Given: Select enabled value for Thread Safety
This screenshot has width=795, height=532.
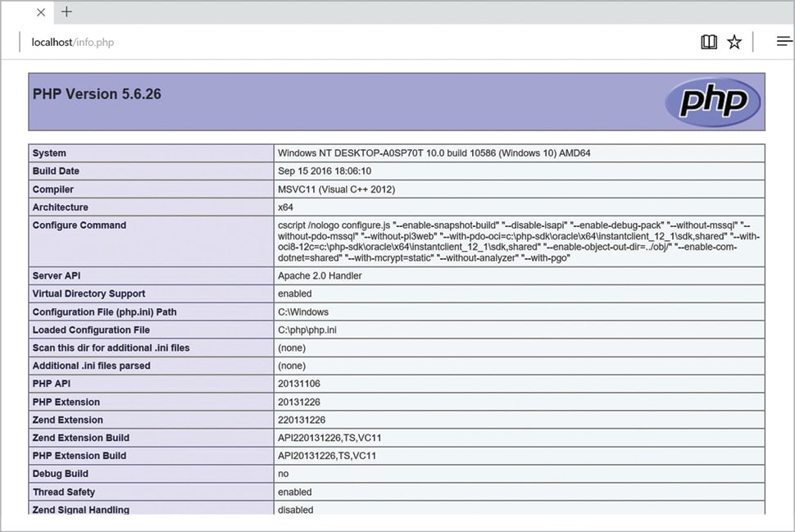Looking at the screenshot, I should [294, 492].
